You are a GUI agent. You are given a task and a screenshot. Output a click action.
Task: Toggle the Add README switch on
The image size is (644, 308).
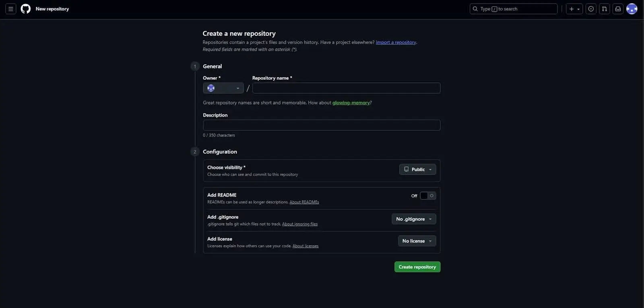(427, 195)
